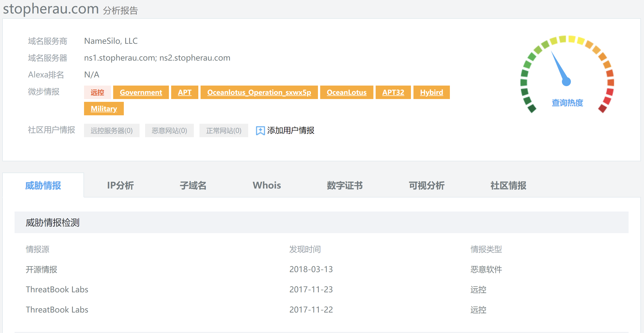Open the APT tag link
644x333 pixels.
(x=185, y=92)
